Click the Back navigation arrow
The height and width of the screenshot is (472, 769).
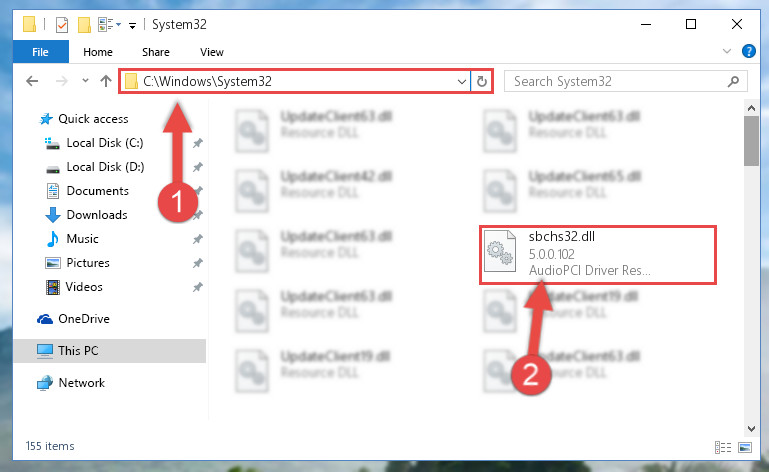pos(32,81)
